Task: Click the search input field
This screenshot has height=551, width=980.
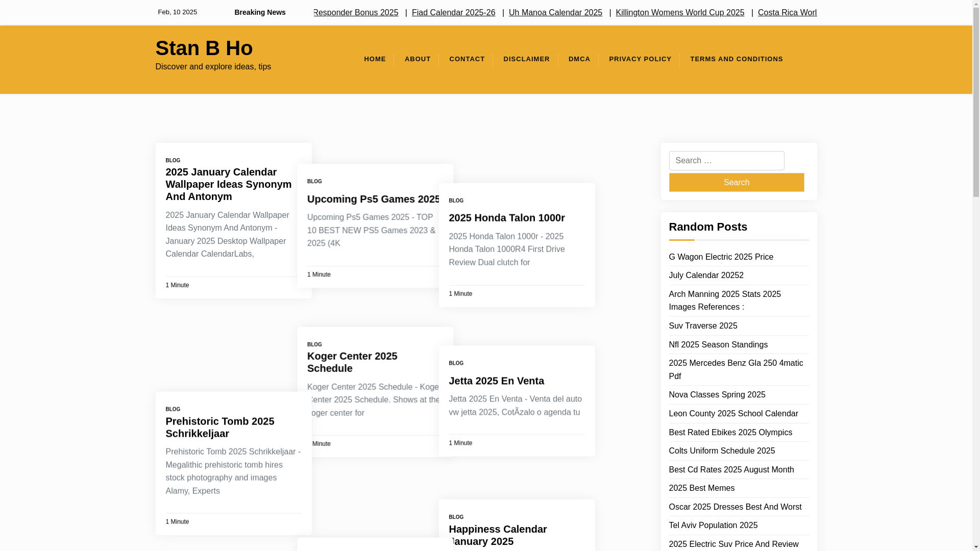Action: (726, 161)
